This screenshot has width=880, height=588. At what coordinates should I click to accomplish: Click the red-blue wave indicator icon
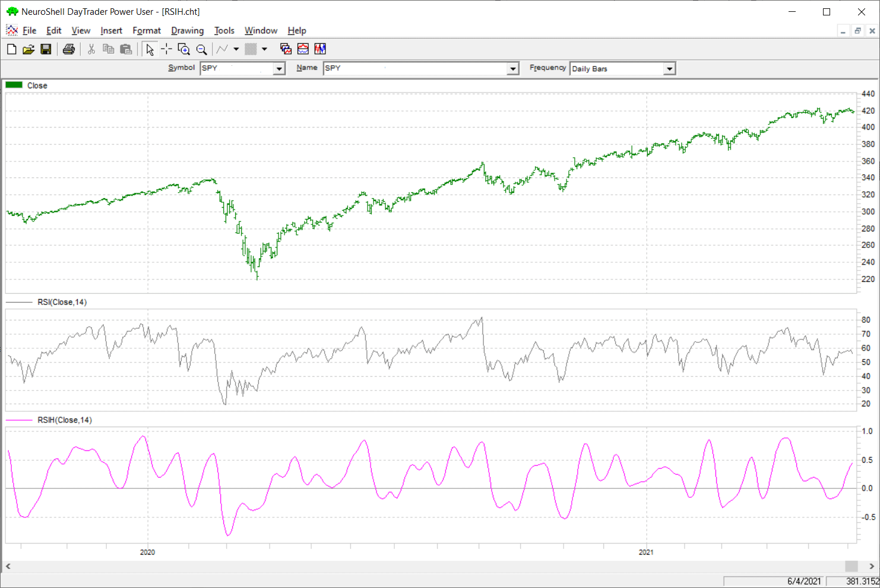click(x=321, y=49)
